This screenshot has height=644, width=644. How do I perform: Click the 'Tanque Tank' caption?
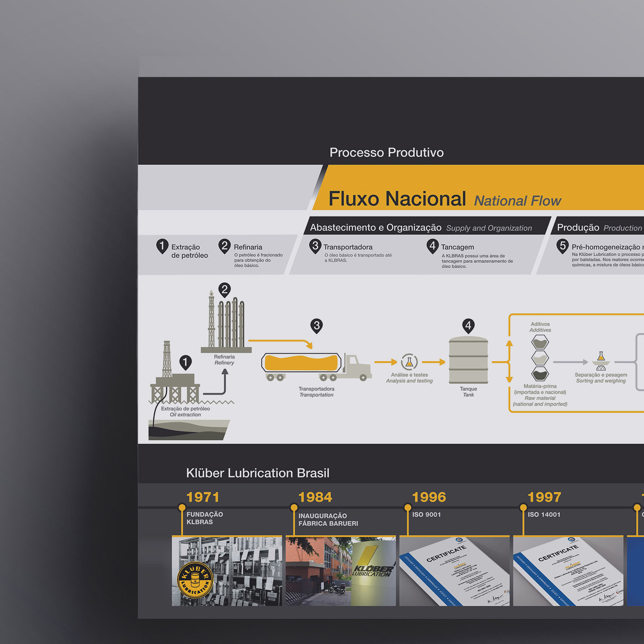click(x=468, y=392)
